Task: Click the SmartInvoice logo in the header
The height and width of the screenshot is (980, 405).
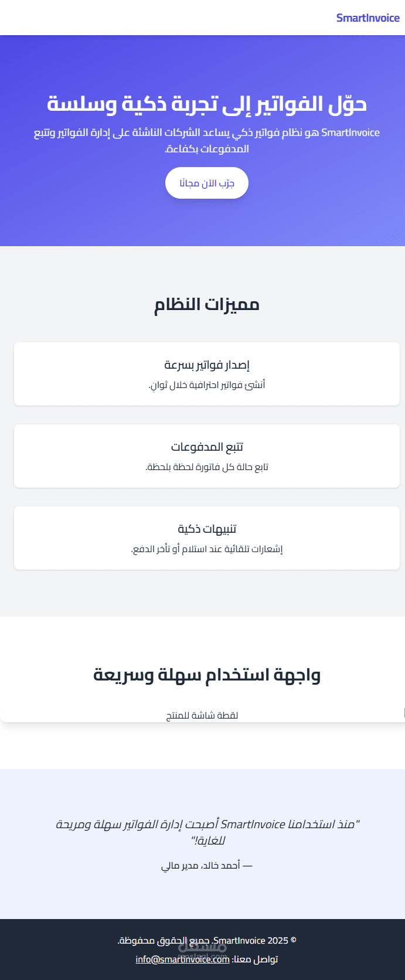Action: 367,18
